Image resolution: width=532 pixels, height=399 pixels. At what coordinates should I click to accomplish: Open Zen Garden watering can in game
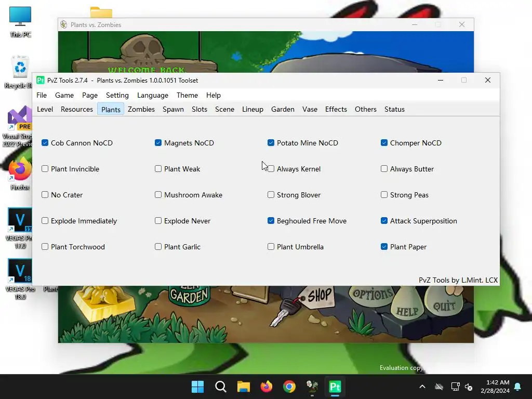pyautogui.click(x=189, y=295)
